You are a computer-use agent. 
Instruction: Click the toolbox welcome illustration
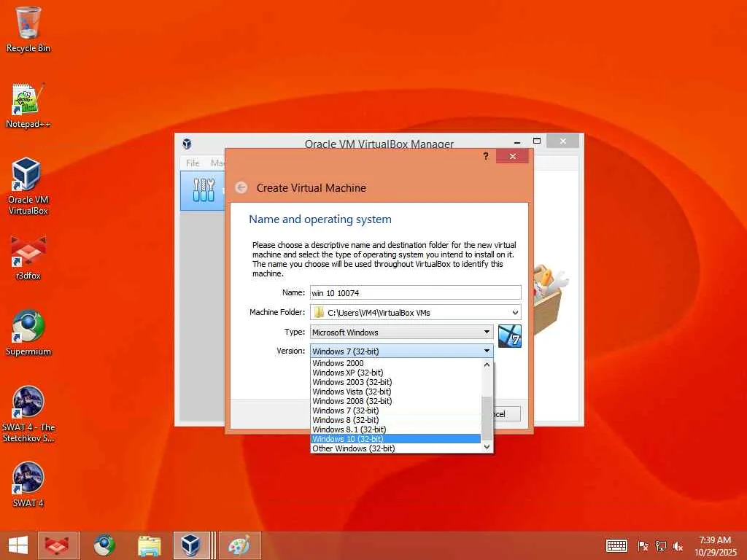[551, 298]
